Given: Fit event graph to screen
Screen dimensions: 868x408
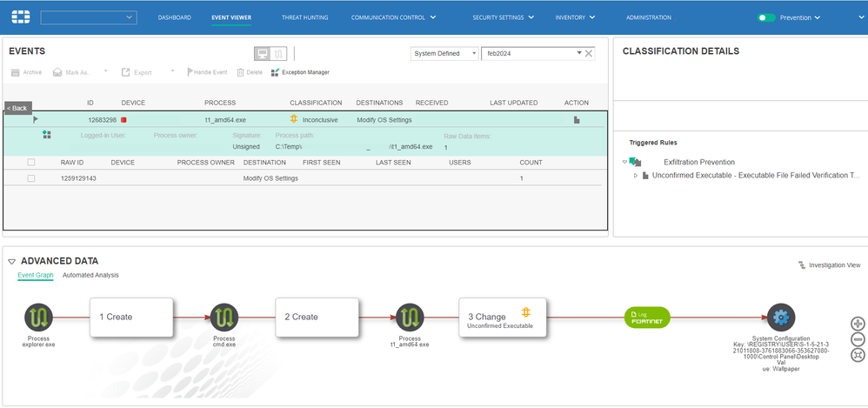Looking at the screenshot, I should [858, 355].
